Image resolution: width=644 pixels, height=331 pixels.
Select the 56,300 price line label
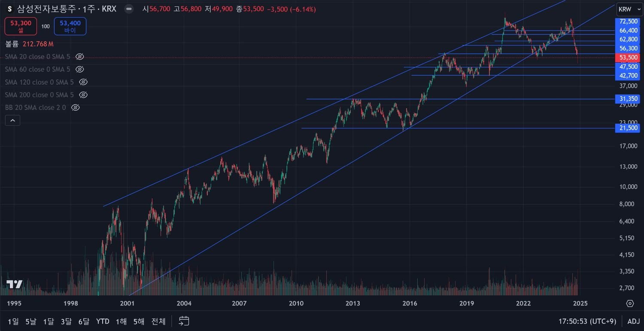(x=629, y=48)
